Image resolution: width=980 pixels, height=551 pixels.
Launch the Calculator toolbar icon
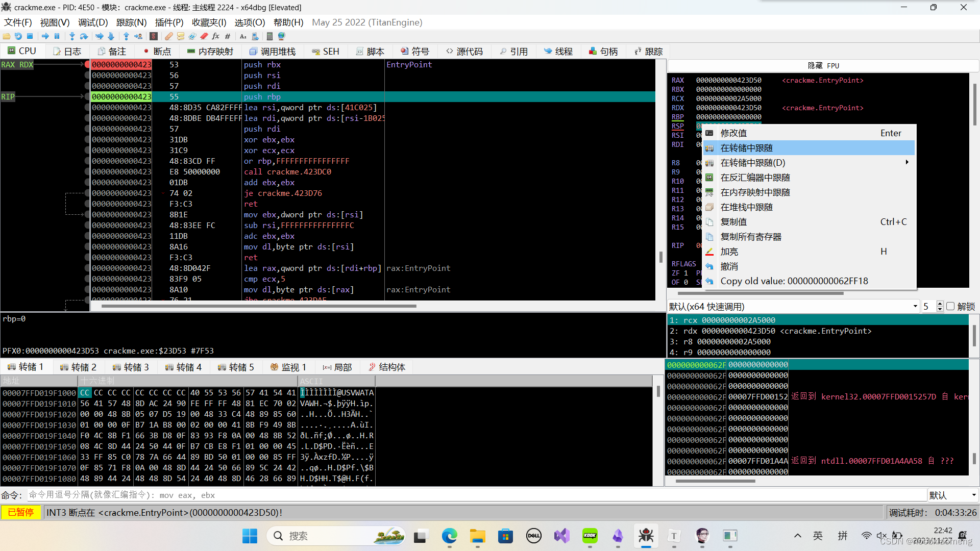pos(269,36)
